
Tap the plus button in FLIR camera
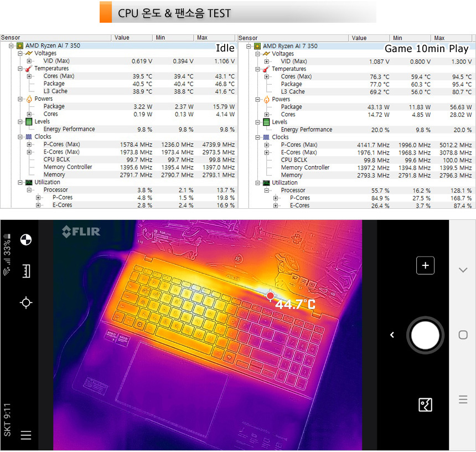[425, 265]
